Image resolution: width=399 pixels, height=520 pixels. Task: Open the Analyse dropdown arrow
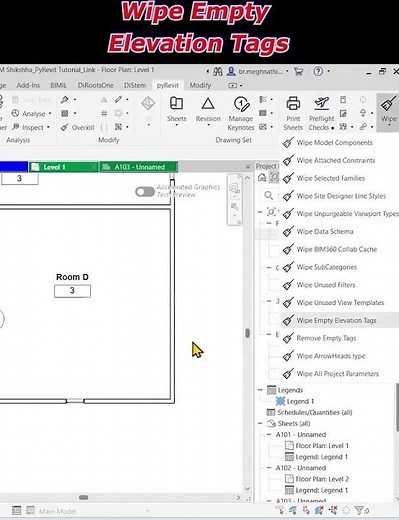coord(50,114)
